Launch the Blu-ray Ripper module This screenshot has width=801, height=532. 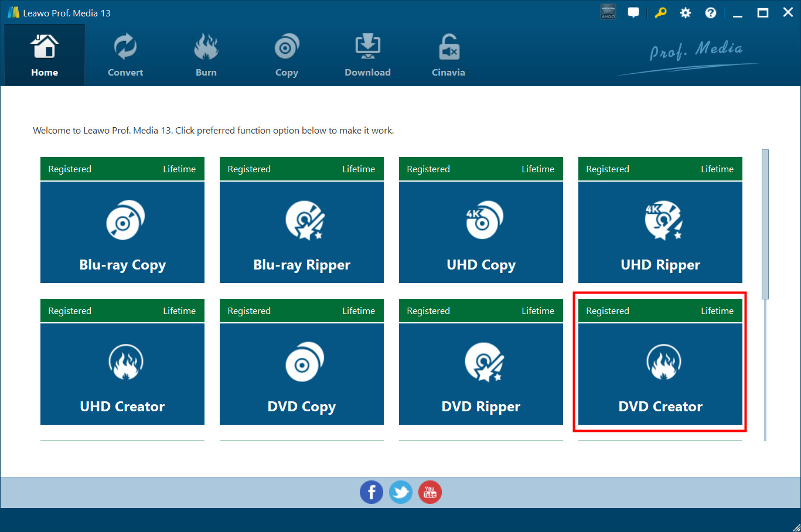[302, 232]
